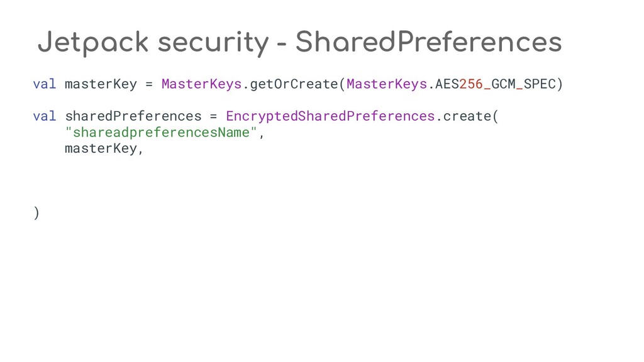This screenshot has height=362, width=644.
Task: Click "SharedPreferences" in the slide title
Action: pyautogui.click(x=428, y=43)
